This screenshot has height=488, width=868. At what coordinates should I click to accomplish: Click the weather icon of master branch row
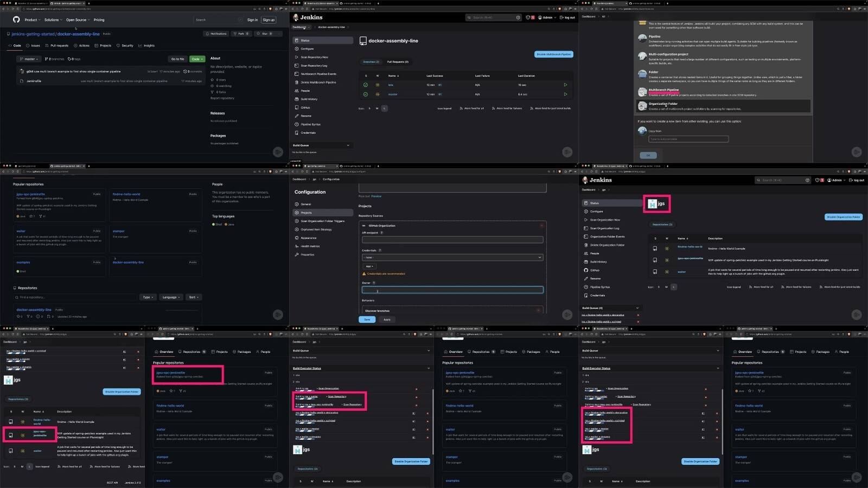coord(378,94)
